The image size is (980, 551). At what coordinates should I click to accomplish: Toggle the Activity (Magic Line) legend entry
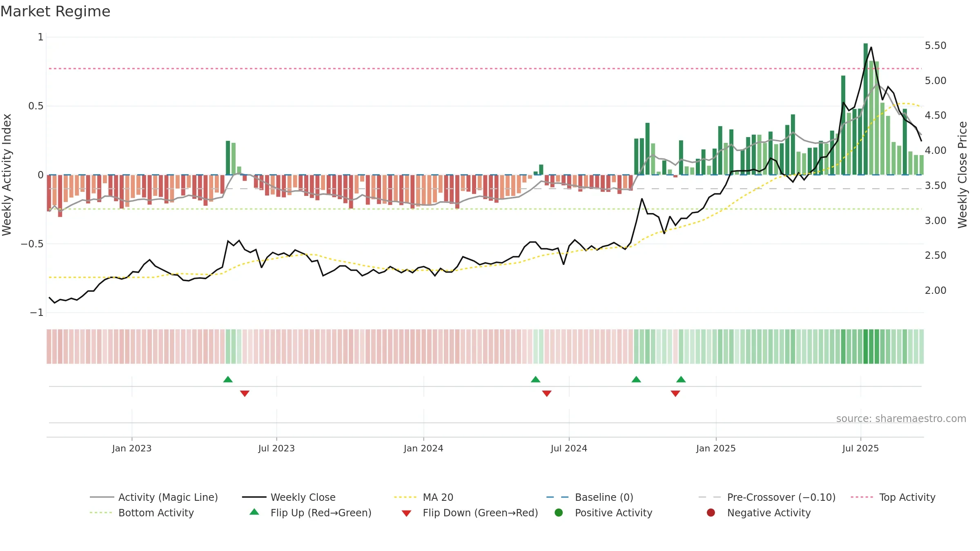(x=154, y=497)
